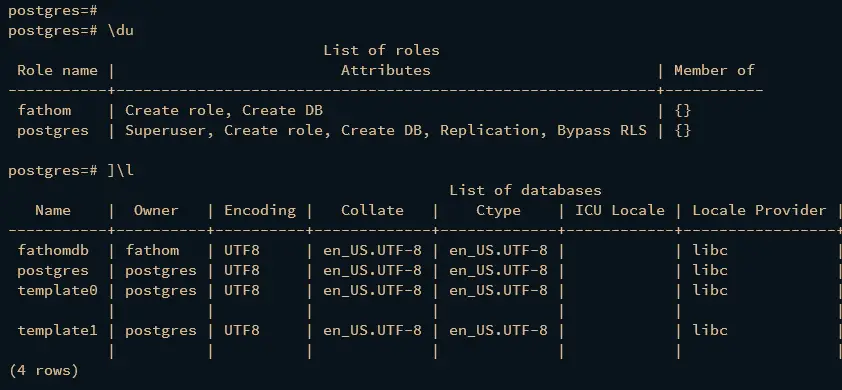The width and height of the screenshot is (842, 390).
Task: Click the ]\l command text
Action: pyautogui.click(x=120, y=171)
